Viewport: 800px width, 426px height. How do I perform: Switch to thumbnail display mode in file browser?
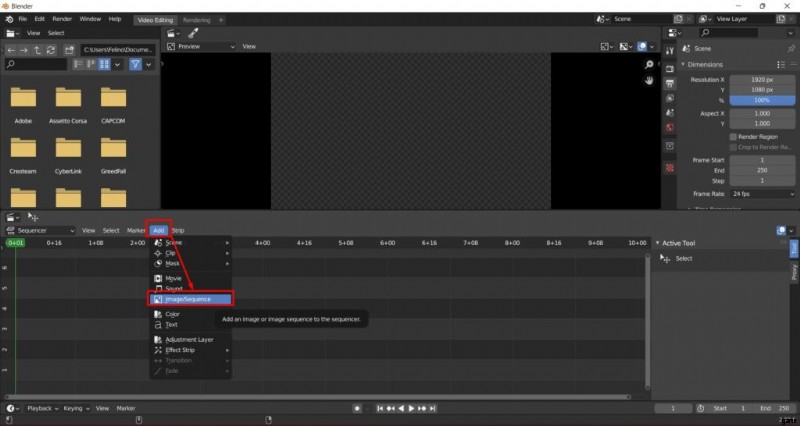pyautogui.click(x=105, y=64)
